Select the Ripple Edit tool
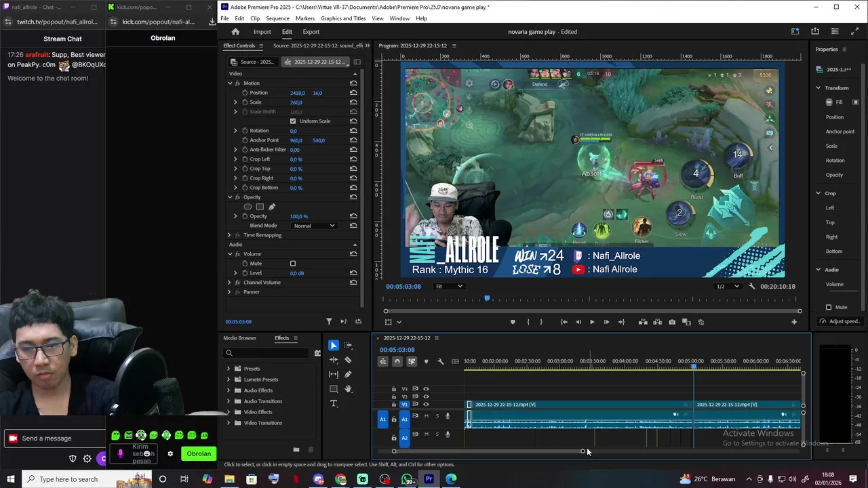868x488 pixels. (334, 360)
